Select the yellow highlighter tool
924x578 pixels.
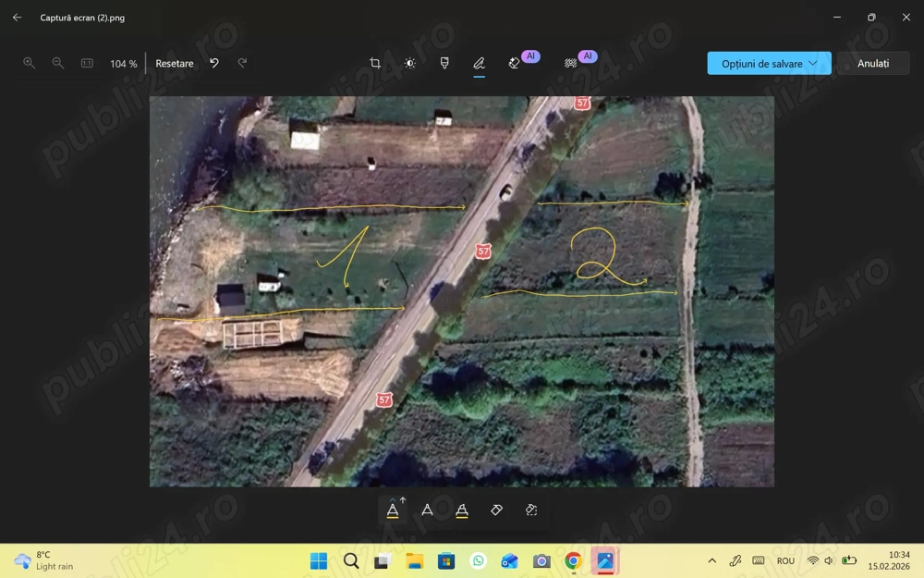462,510
